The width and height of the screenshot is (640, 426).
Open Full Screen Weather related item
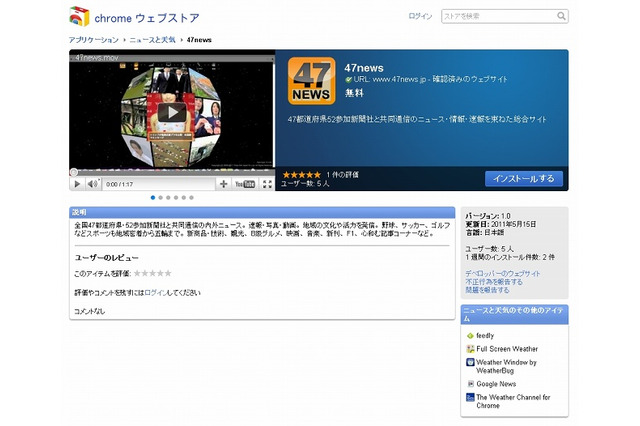[507, 349]
